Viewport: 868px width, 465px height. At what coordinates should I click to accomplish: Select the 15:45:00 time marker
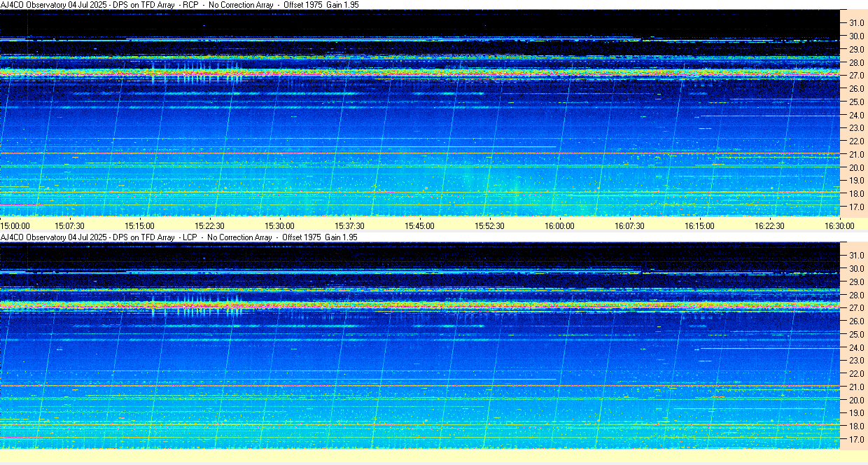419,225
